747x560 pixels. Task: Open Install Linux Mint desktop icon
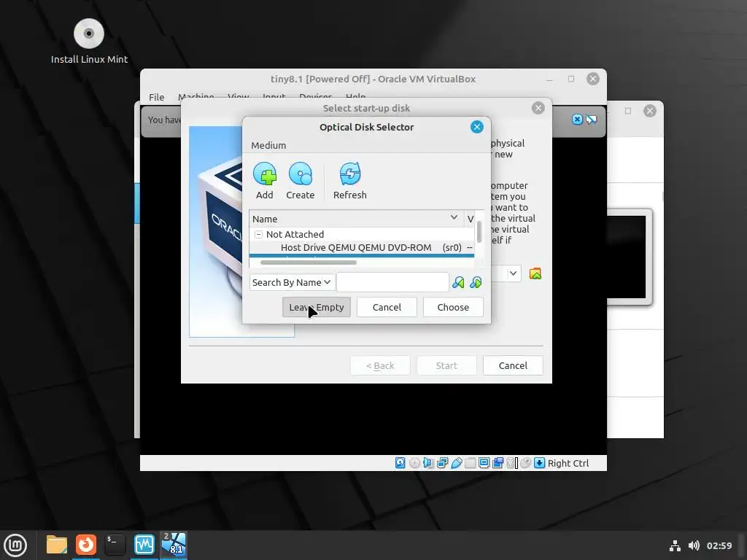(x=89, y=41)
